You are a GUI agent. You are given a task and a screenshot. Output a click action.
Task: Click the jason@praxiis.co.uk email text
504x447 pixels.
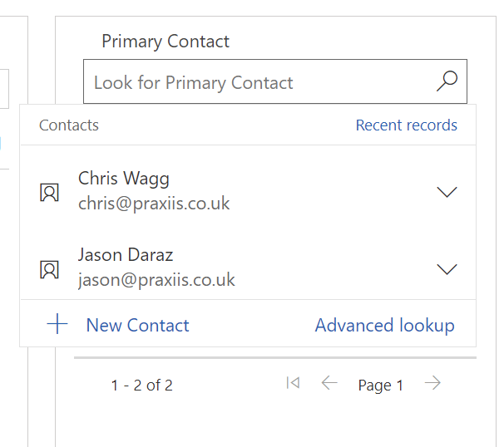pyautogui.click(x=156, y=280)
